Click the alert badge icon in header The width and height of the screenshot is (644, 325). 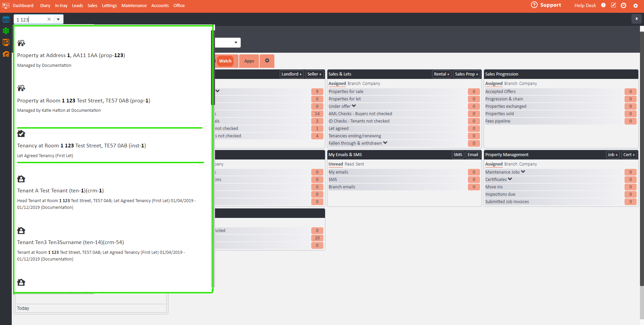click(603, 5)
